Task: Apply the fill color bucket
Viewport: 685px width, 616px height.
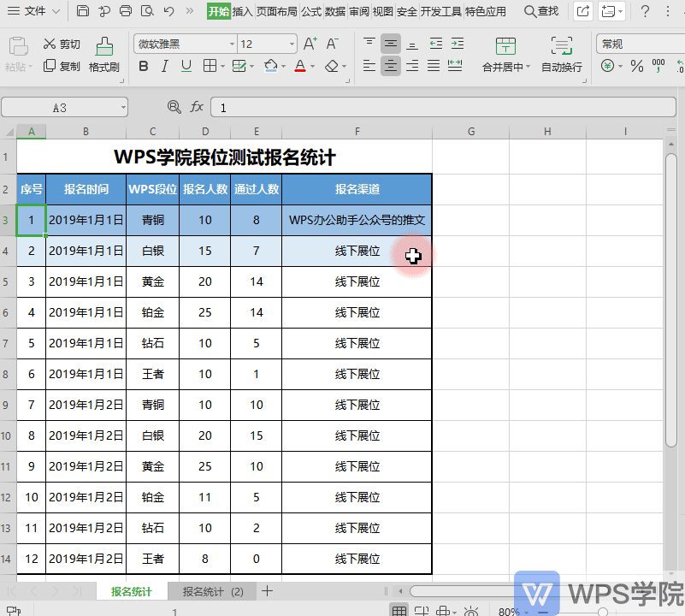Action: coord(271,66)
